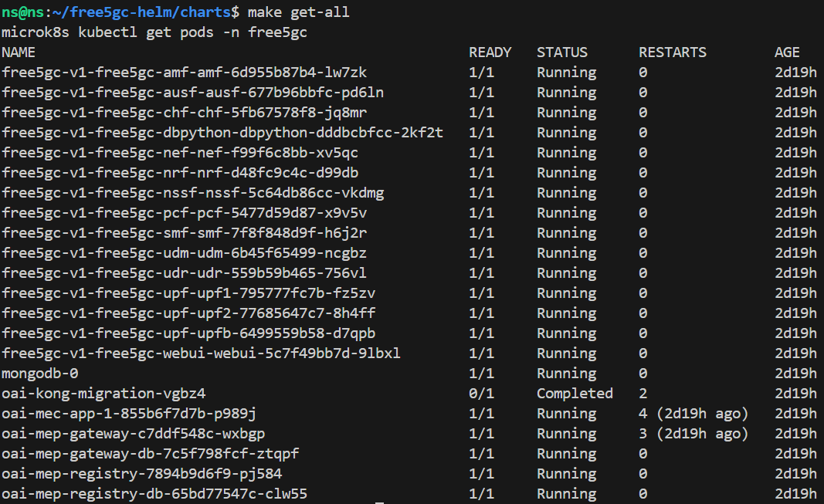Image resolution: width=824 pixels, height=504 pixels.
Task: Select the nrf pod name ending in d99db
Action: 180,173
